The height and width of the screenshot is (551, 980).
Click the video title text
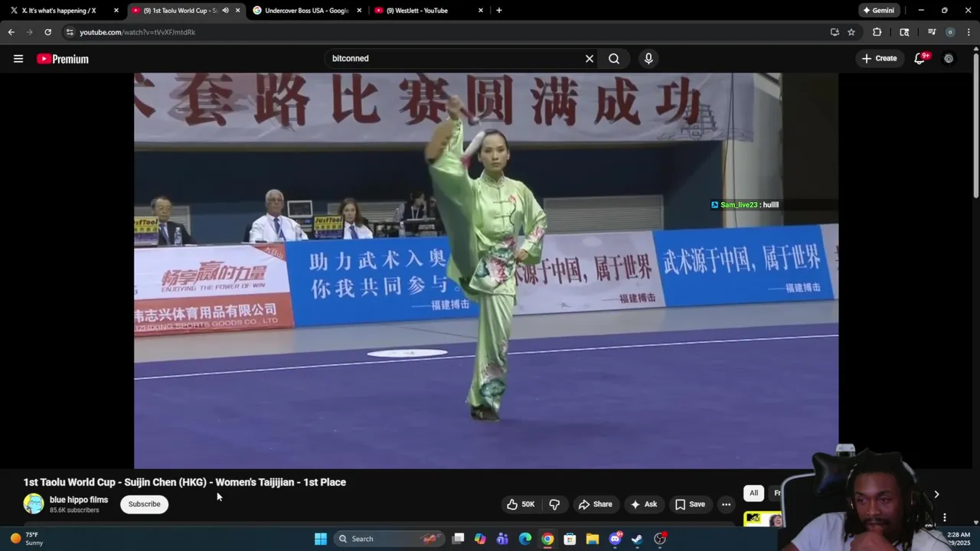point(185,482)
